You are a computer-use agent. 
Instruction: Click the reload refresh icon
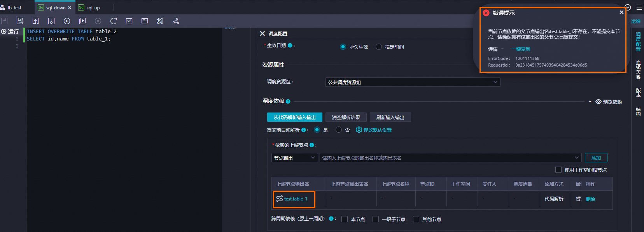tap(114, 21)
